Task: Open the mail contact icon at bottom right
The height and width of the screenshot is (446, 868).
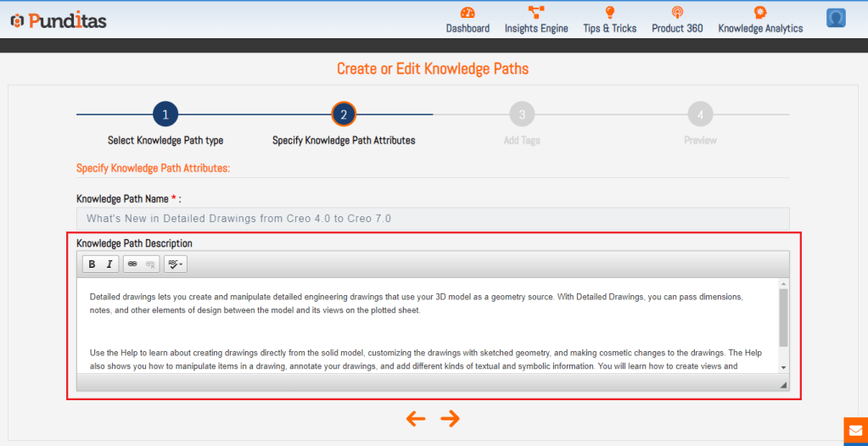Action: tap(855, 430)
